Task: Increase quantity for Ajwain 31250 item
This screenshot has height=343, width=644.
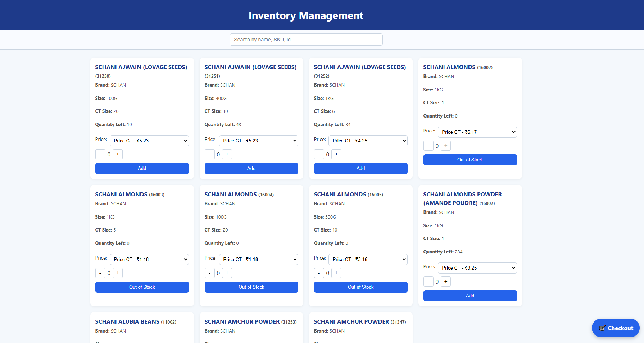Action: coord(118,154)
